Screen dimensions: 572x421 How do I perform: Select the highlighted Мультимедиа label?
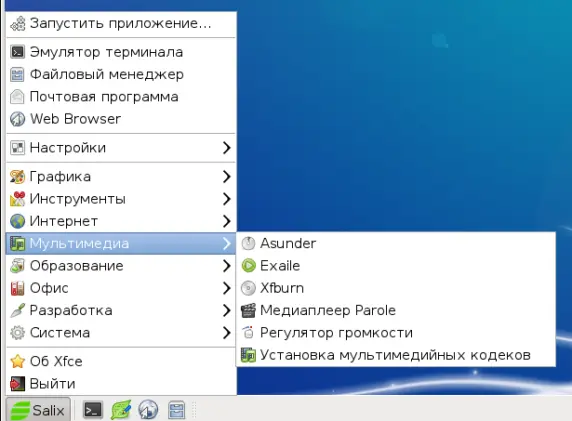click(79, 244)
